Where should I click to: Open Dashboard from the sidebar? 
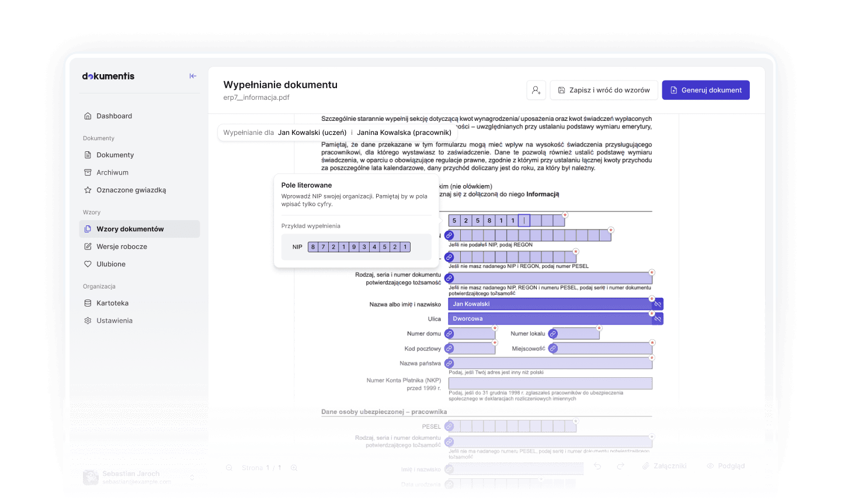tap(114, 116)
